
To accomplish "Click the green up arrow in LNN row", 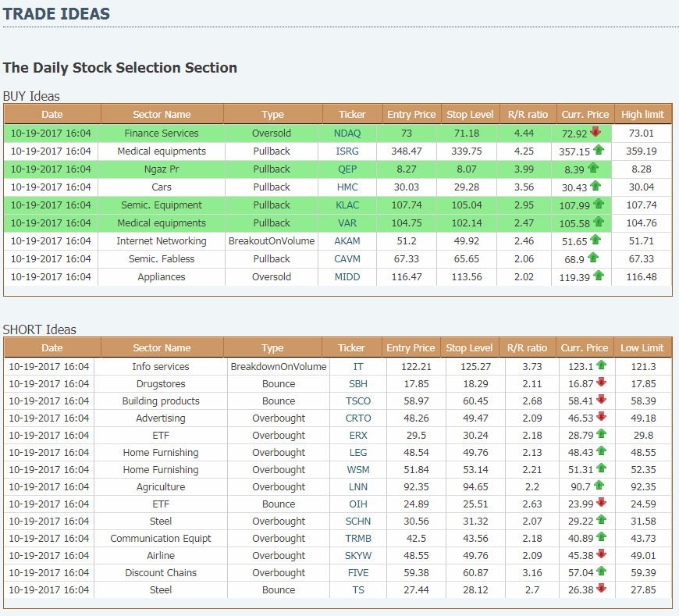I will (x=599, y=485).
